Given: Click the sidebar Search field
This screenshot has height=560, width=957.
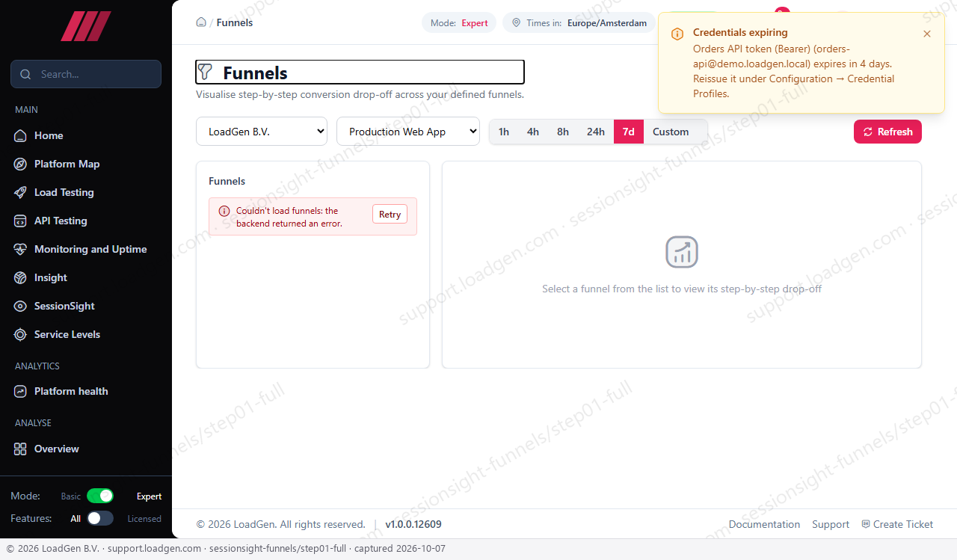Looking at the screenshot, I should pos(86,74).
